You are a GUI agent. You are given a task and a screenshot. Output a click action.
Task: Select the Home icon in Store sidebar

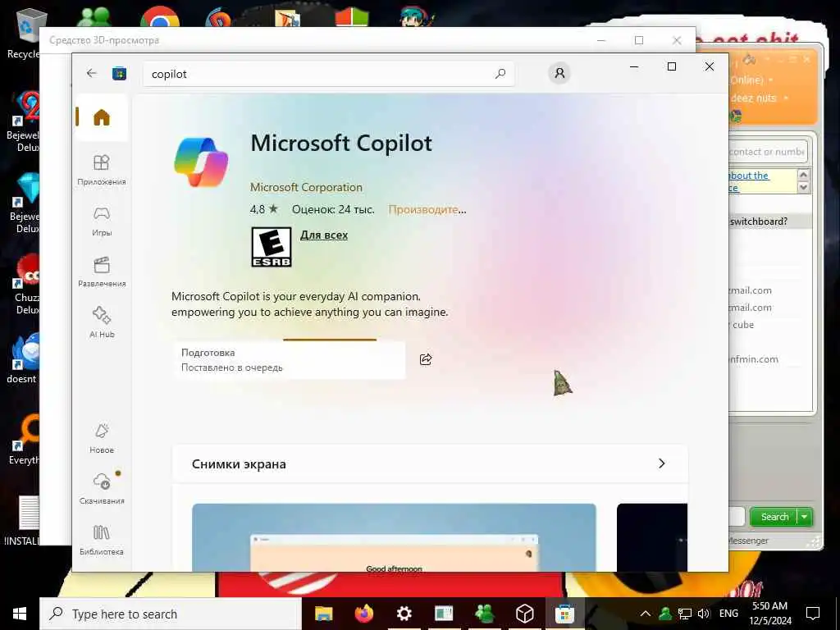102,116
